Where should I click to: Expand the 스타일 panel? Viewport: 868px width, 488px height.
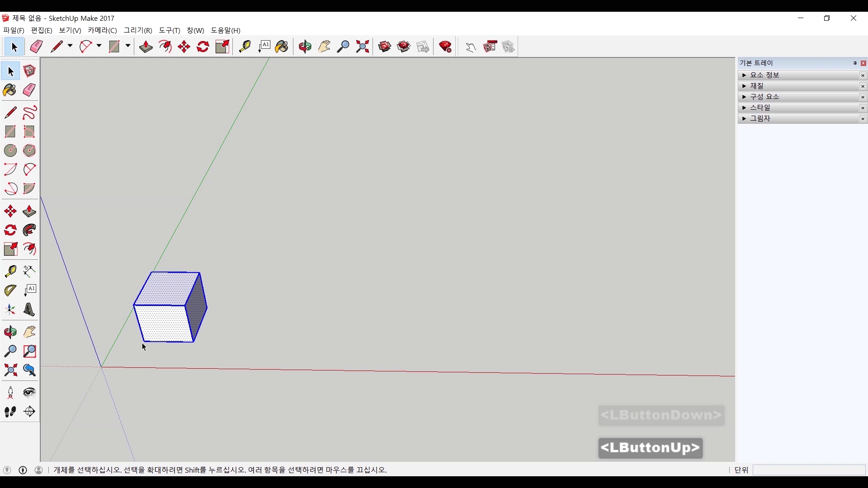pos(744,108)
